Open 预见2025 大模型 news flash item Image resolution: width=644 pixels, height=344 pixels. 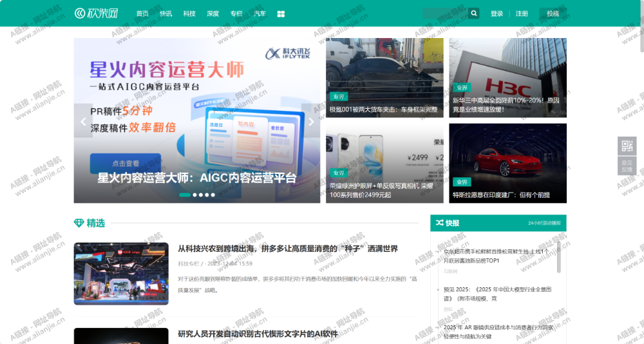497,294
